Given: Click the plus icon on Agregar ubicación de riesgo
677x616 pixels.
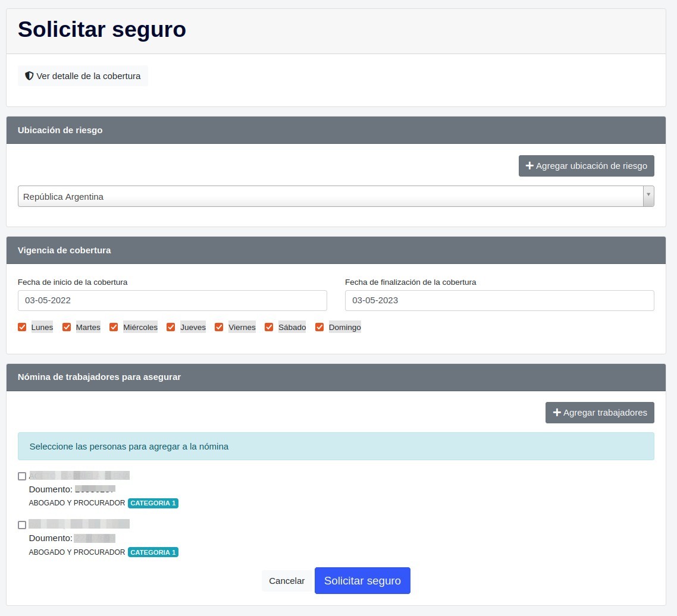Looking at the screenshot, I should [x=529, y=166].
